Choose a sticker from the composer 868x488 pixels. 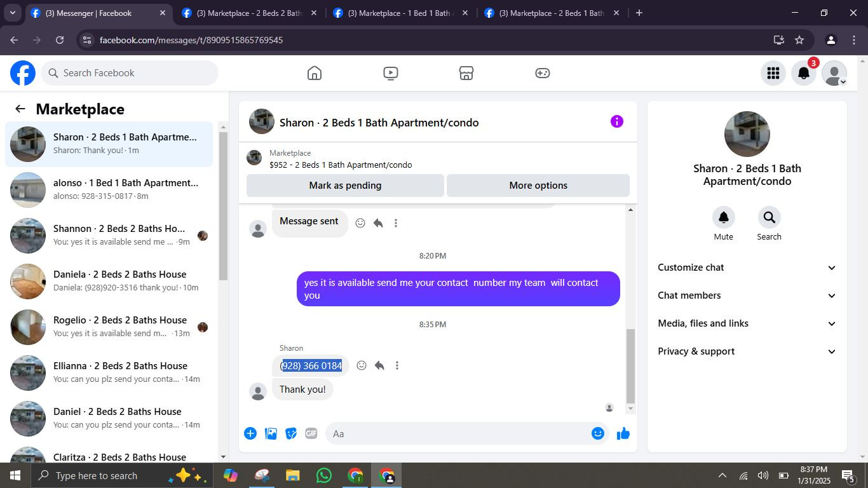pyautogui.click(x=291, y=433)
